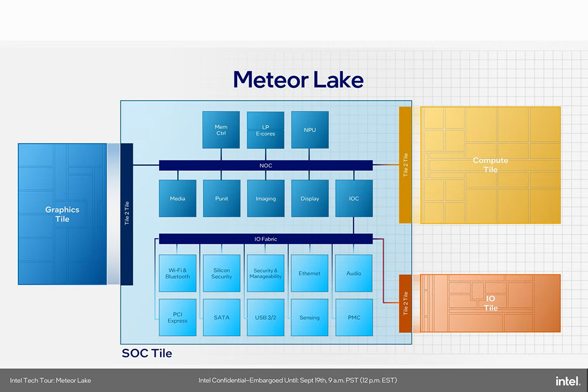Select the Wi-Fi & Bluetooth block
Image resolution: width=588 pixels, height=392 pixels.
tap(177, 273)
